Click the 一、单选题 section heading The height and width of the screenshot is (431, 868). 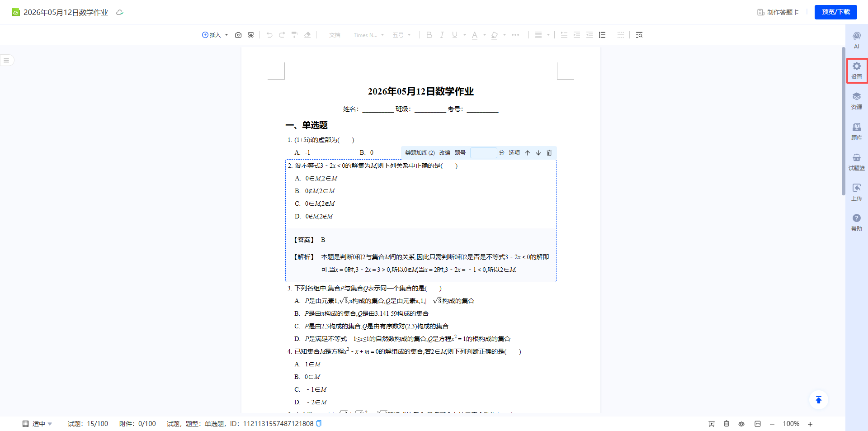[x=307, y=125]
